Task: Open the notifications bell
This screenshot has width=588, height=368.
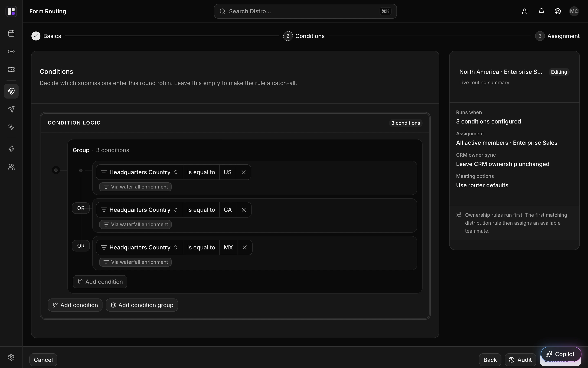Action: click(541, 11)
